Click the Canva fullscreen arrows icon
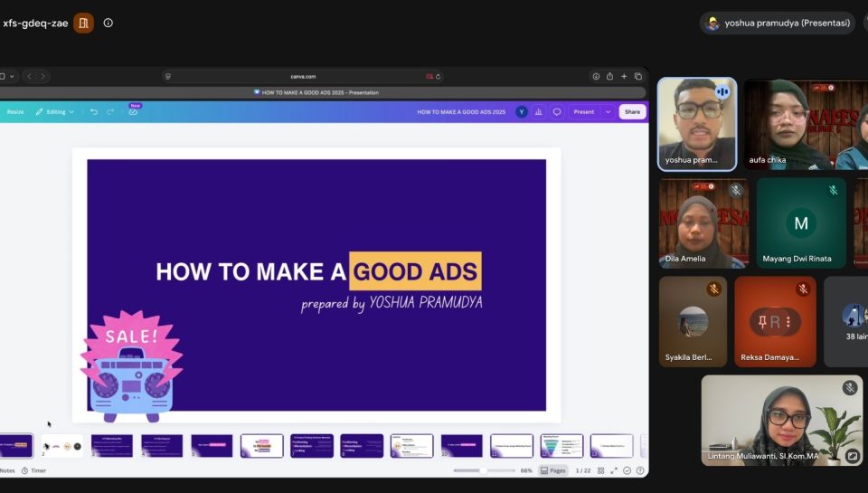Viewport: 868px width, 493px height. pos(614,470)
